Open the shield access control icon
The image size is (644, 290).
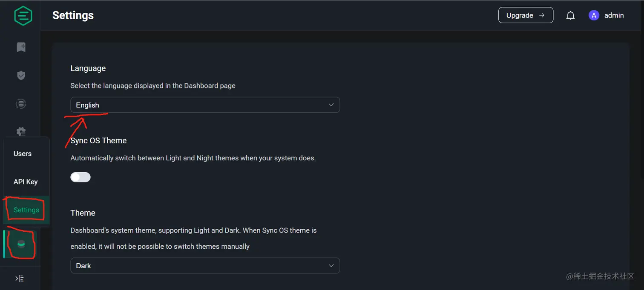(x=21, y=75)
